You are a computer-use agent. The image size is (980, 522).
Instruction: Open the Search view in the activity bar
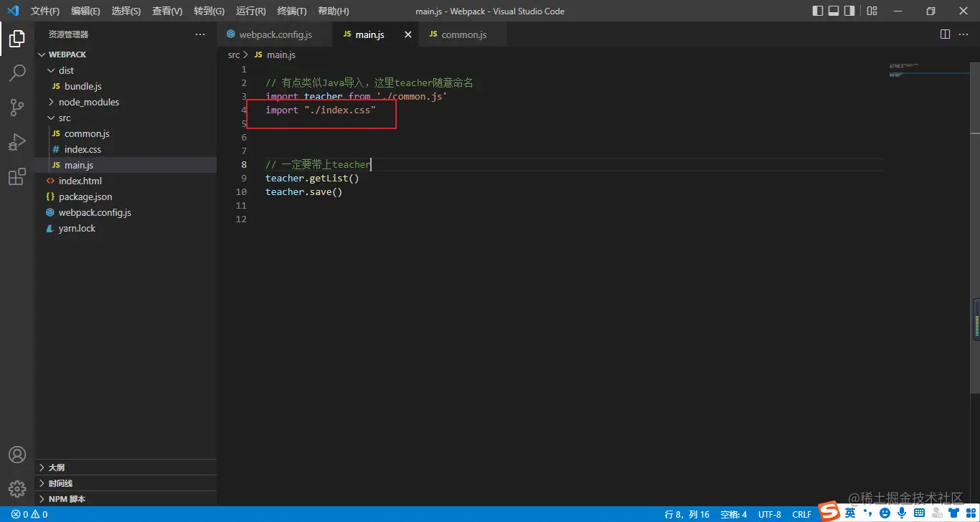(17, 73)
